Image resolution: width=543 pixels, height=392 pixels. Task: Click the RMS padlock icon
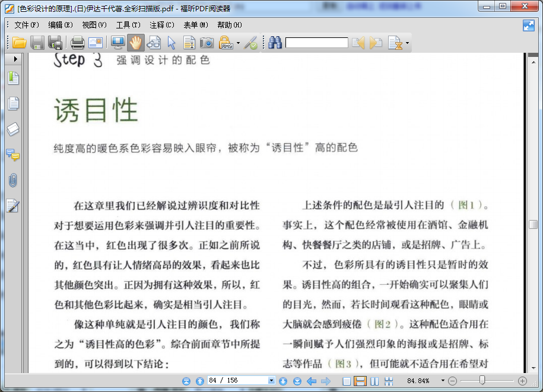tap(226, 43)
